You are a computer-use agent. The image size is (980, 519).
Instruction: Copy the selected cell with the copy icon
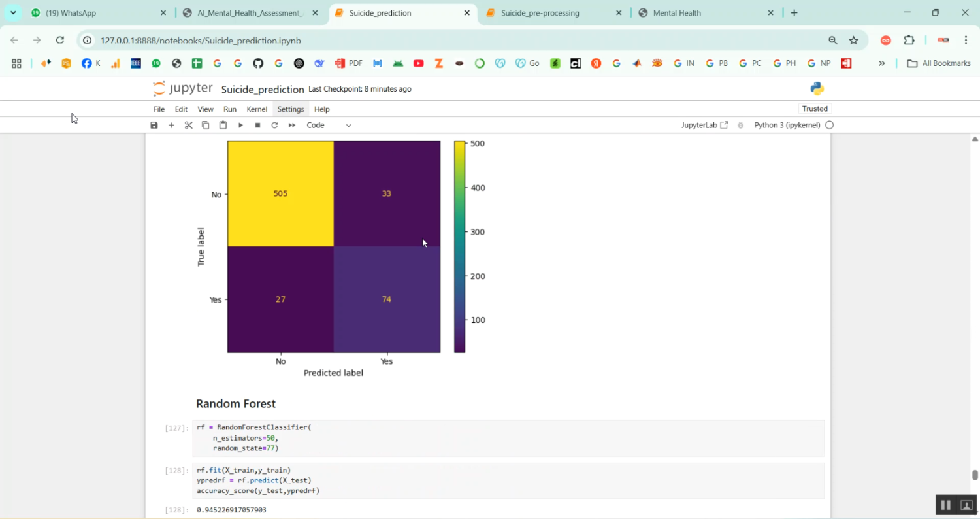pyautogui.click(x=206, y=125)
